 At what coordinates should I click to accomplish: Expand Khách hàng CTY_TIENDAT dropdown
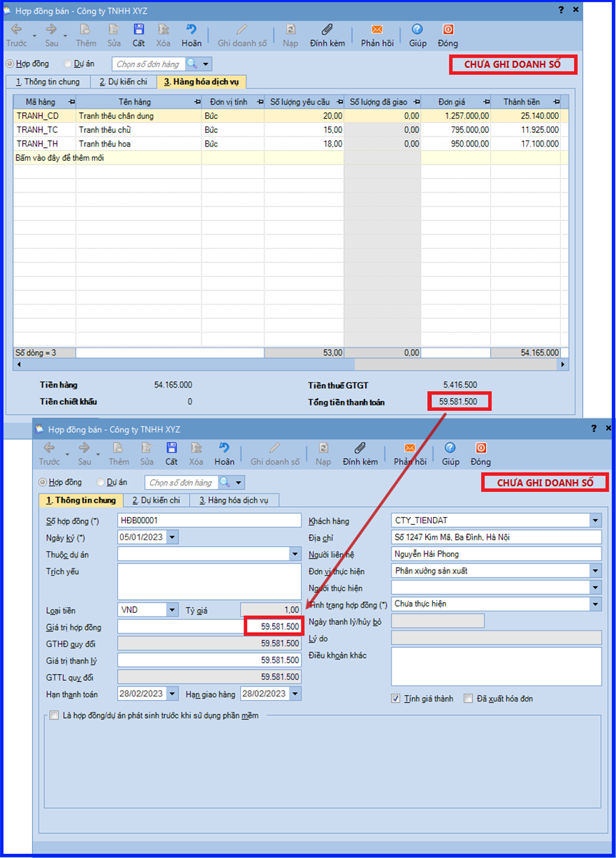tap(595, 520)
